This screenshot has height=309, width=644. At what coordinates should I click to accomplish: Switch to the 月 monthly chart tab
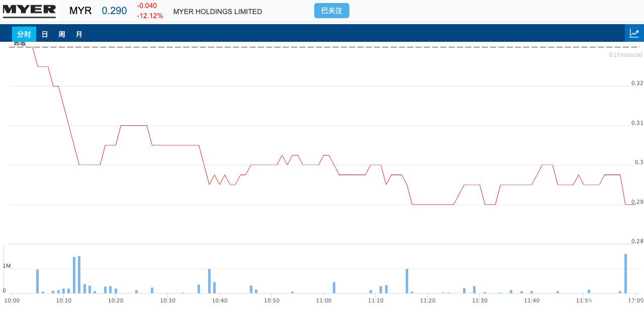coord(79,34)
